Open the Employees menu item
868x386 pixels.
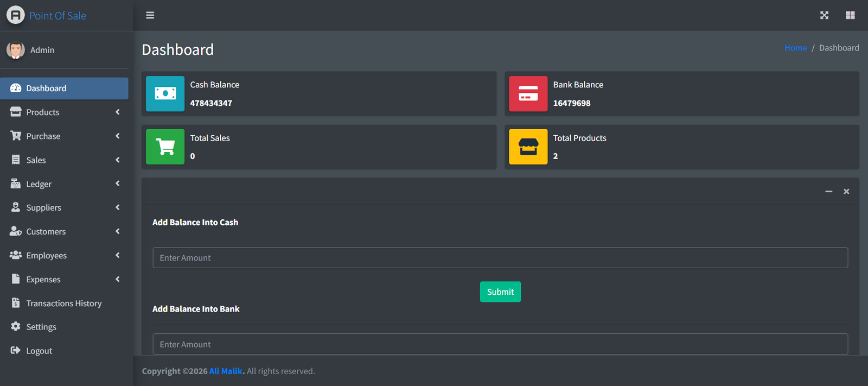pyautogui.click(x=64, y=255)
